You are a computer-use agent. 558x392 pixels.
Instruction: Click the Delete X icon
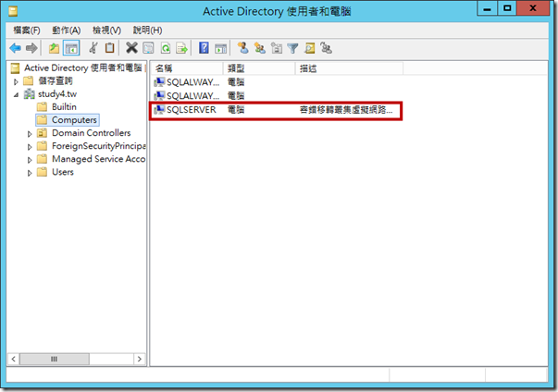point(131,48)
